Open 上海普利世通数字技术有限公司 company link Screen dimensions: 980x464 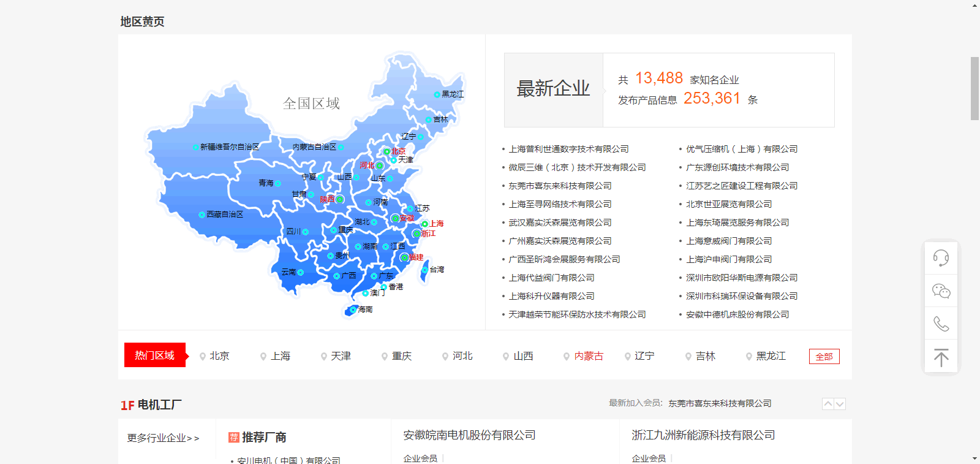(x=568, y=149)
